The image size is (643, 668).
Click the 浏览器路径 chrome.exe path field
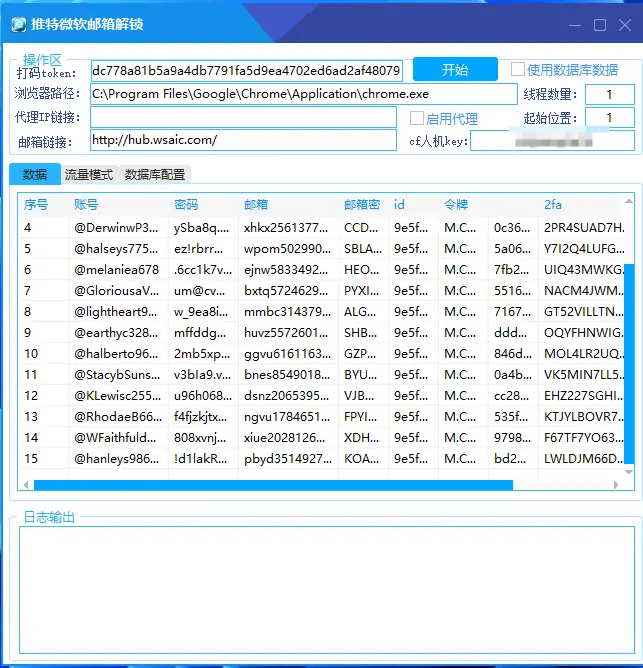tap(304, 94)
